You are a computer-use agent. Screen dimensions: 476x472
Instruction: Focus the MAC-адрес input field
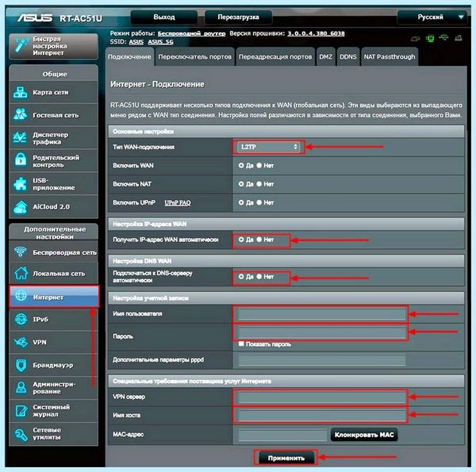[282, 435]
